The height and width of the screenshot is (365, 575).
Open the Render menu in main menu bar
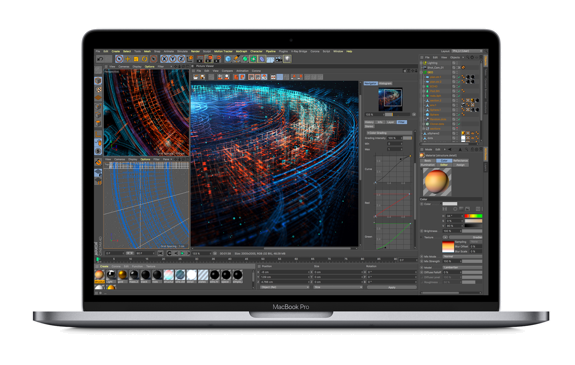[195, 51]
